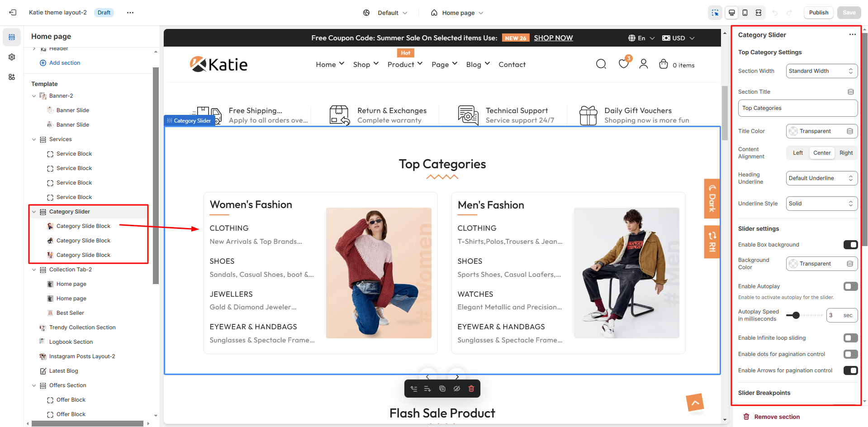Viewport: 868px width, 427px height.
Task: Click the Publish button
Action: click(x=818, y=13)
